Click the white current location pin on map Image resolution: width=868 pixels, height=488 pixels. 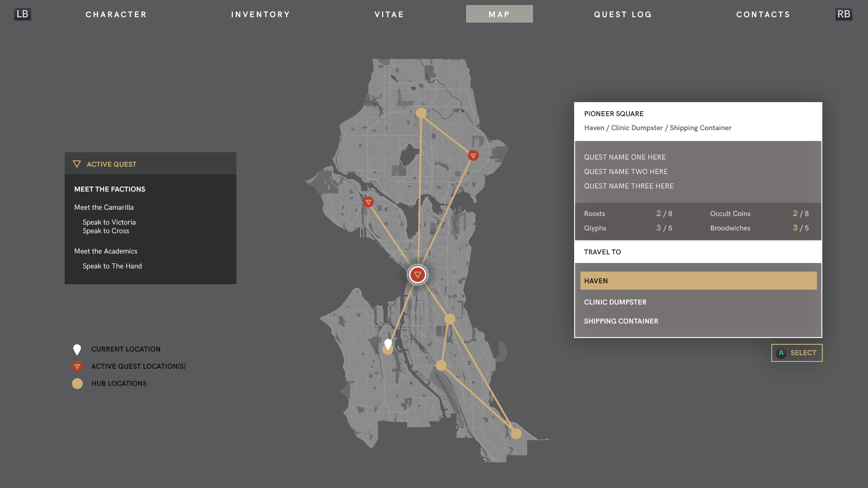(x=388, y=344)
